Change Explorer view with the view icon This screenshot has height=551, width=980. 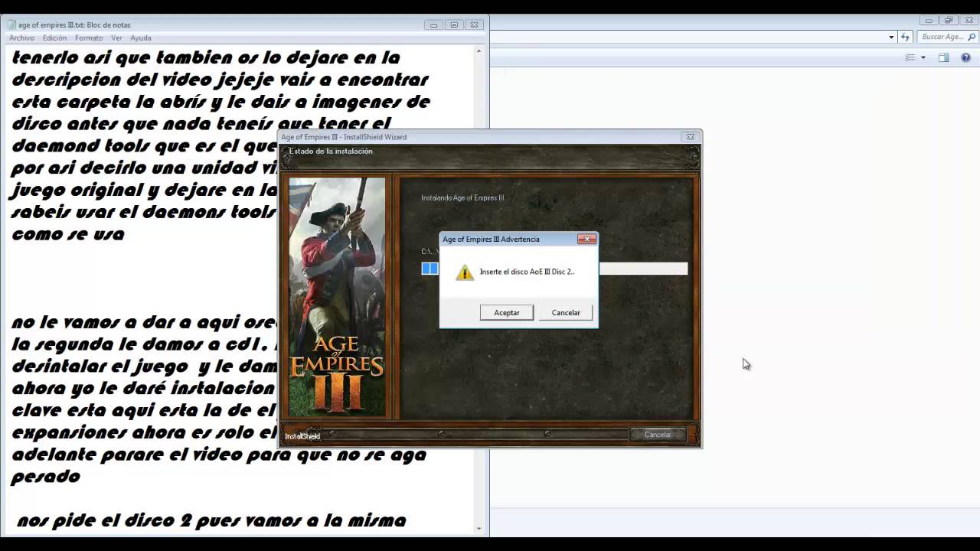910,57
